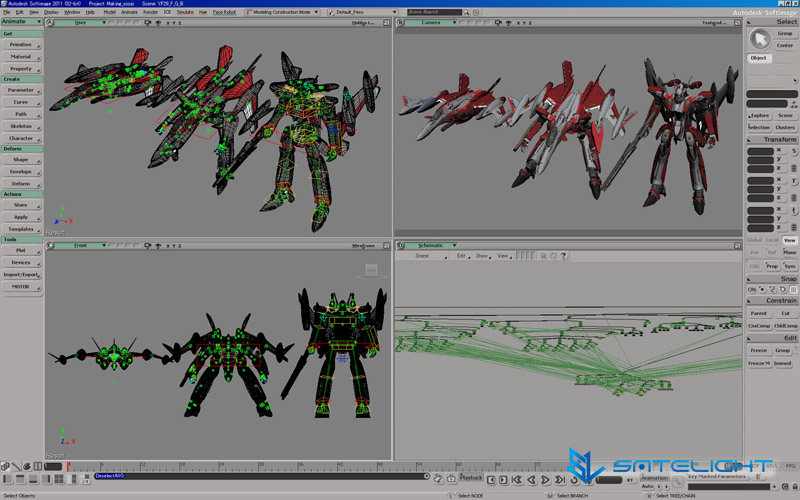This screenshot has height=500, width=800.
Task: Click the CnsComp constrain button
Action: (759, 326)
